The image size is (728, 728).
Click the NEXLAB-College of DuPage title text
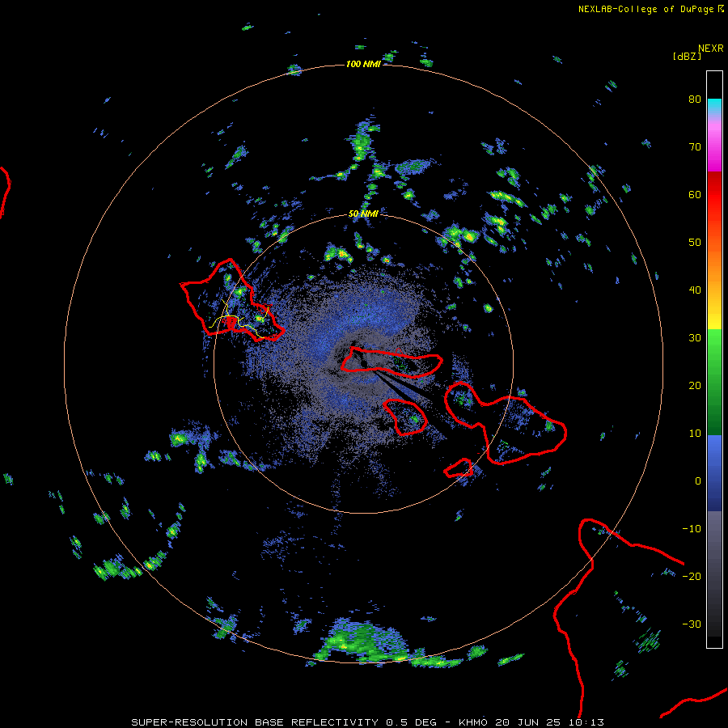coord(645,9)
